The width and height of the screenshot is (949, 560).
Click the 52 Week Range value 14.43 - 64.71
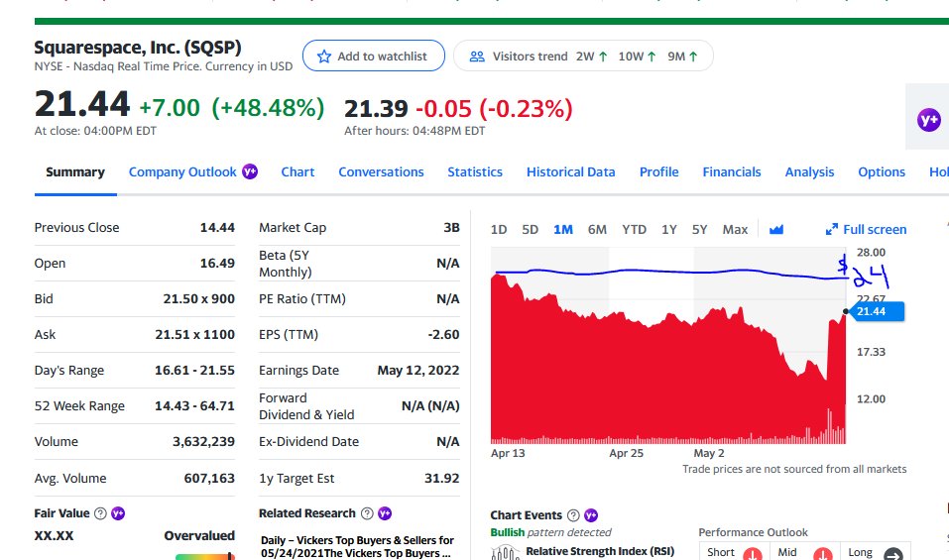(x=195, y=405)
